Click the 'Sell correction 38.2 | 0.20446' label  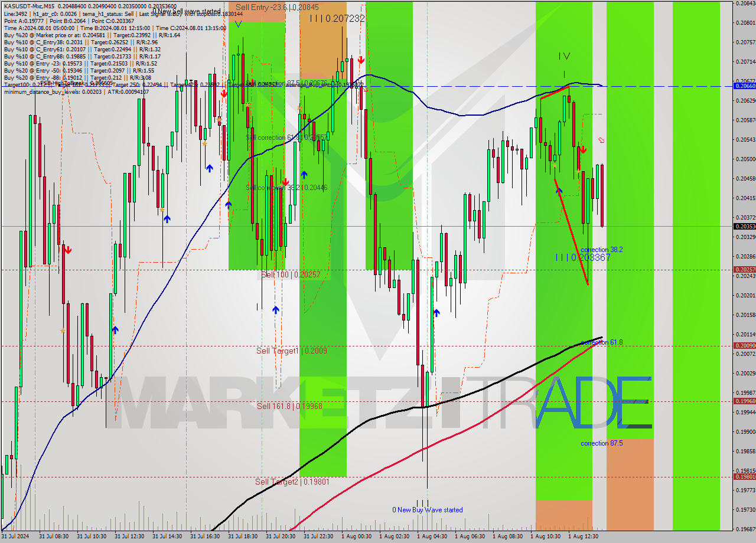286,188
